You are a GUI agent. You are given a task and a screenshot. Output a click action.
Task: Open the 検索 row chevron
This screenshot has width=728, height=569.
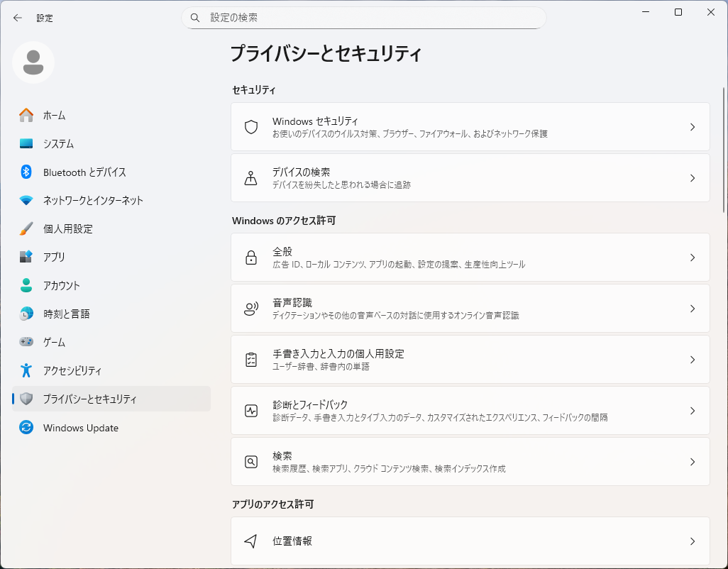(x=693, y=462)
